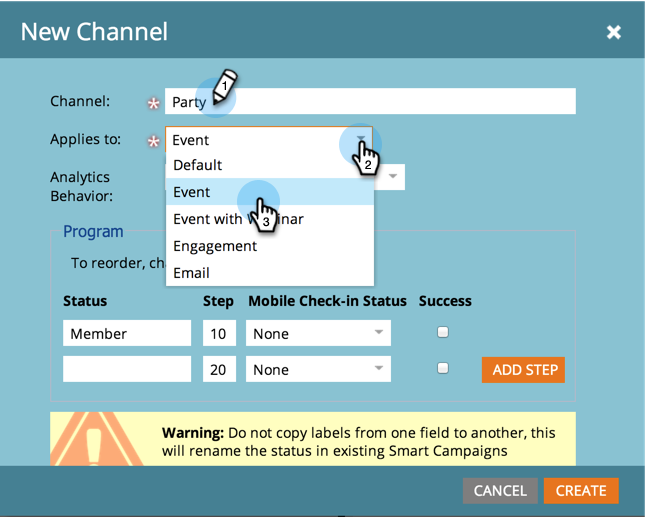The height and width of the screenshot is (517, 646).
Task: Click the Analytics Behavior label
Action: tap(81, 186)
